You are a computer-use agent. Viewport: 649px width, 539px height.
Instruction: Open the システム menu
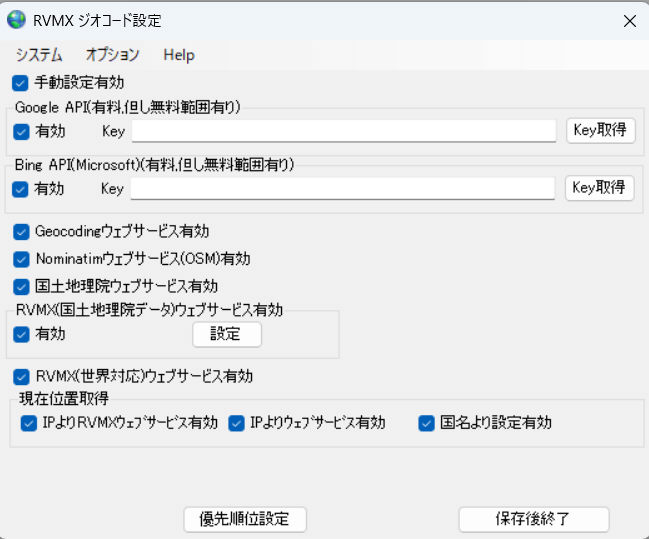coord(39,55)
